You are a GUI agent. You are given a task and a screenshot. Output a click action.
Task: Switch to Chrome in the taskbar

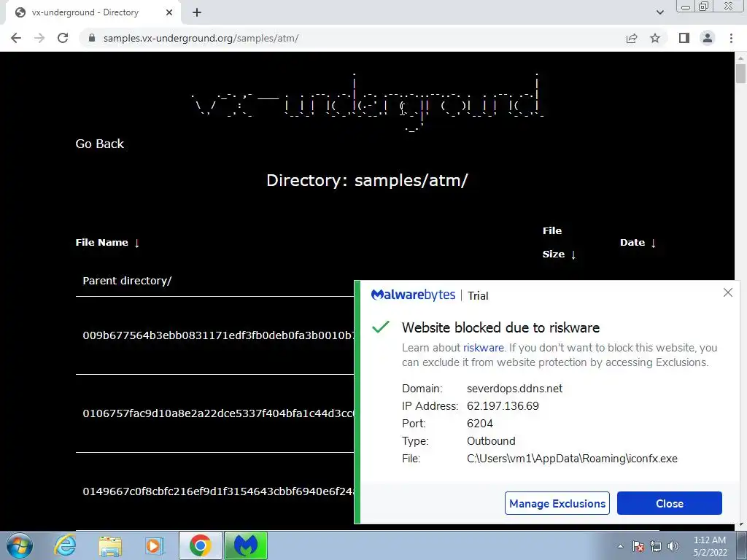(200, 545)
